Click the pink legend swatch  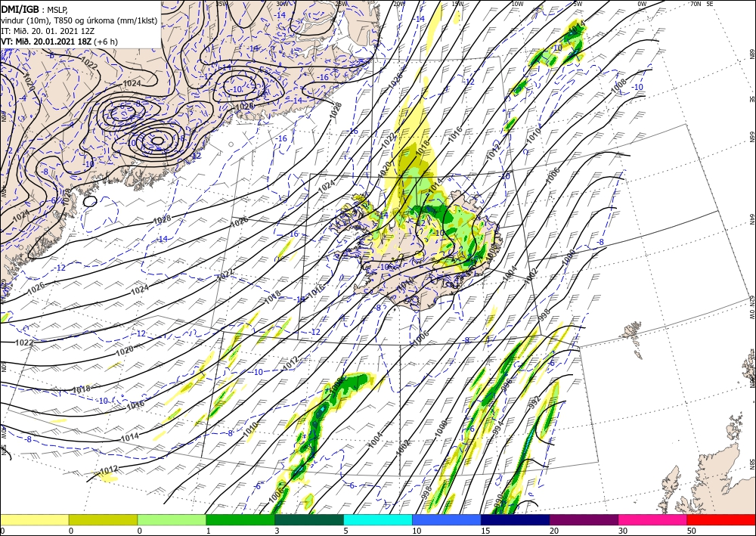click(653, 519)
